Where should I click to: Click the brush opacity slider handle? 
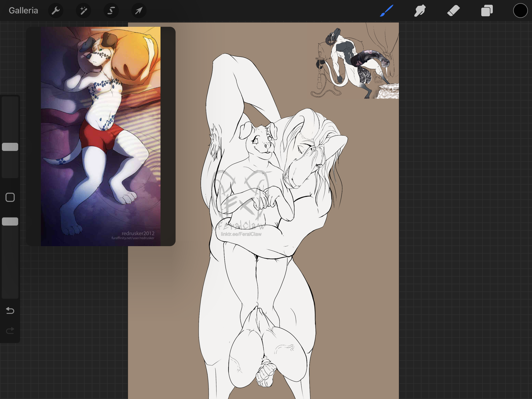[x=10, y=221]
